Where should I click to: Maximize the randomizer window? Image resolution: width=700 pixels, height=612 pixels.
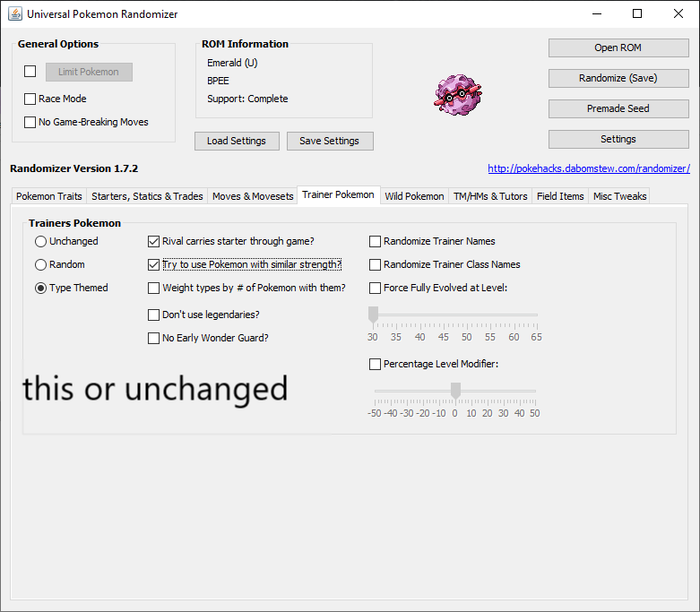click(x=637, y=13)
